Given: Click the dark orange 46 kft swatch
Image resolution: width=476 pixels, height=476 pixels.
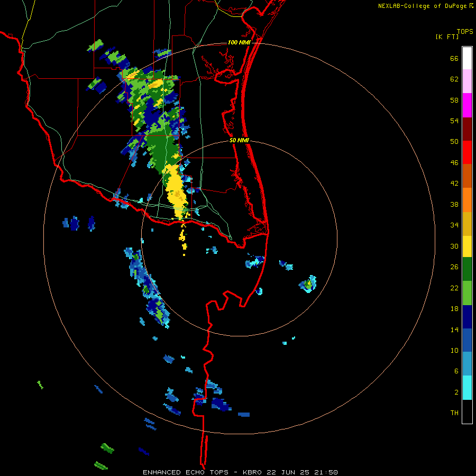Looking at the screenshot, I should (467, 176).
